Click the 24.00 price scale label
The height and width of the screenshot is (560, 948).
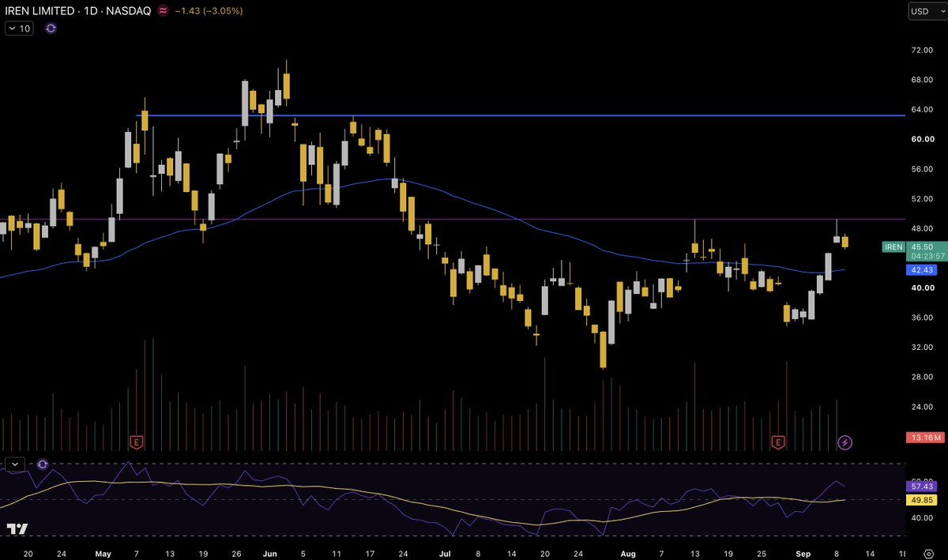click(x=922, y=407)
